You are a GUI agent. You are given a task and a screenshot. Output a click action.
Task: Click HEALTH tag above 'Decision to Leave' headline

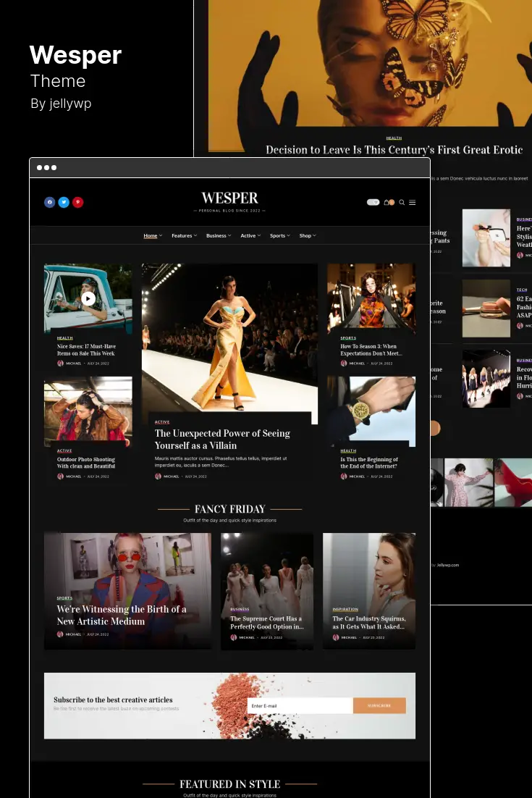[x=394, y=138]
